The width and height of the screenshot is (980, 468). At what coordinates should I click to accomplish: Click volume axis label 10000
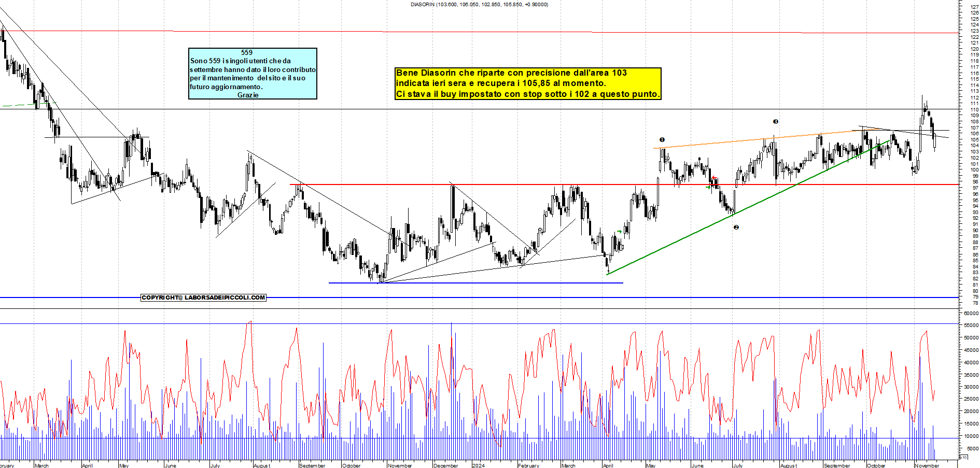971,436
